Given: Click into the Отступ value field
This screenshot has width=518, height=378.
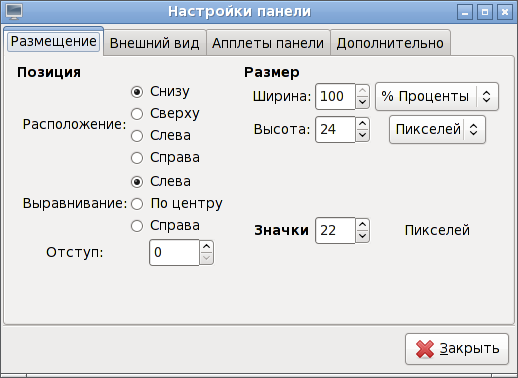Looking at the screenshot, I should pyautogui.click(x=174, y=252).
